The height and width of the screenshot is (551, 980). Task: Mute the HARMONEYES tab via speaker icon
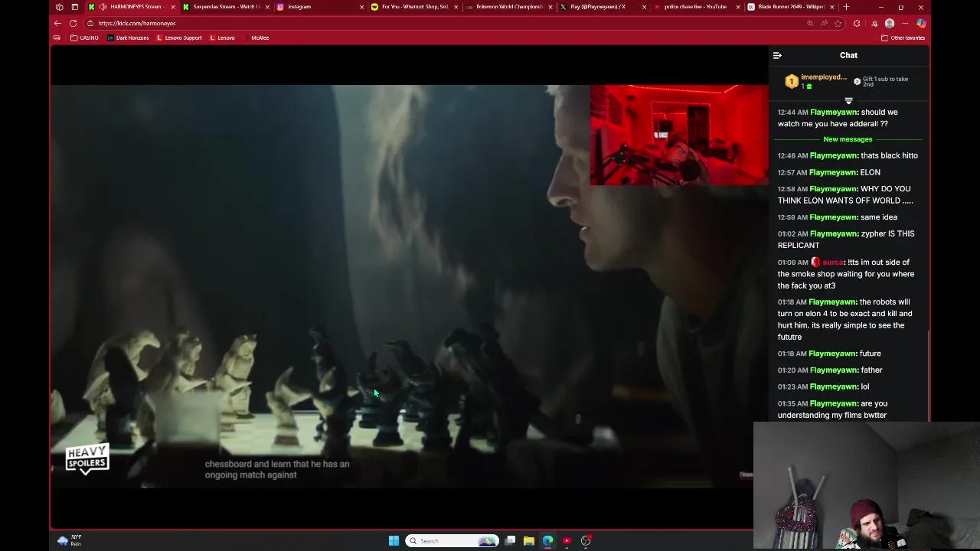(x=103, y=7)
